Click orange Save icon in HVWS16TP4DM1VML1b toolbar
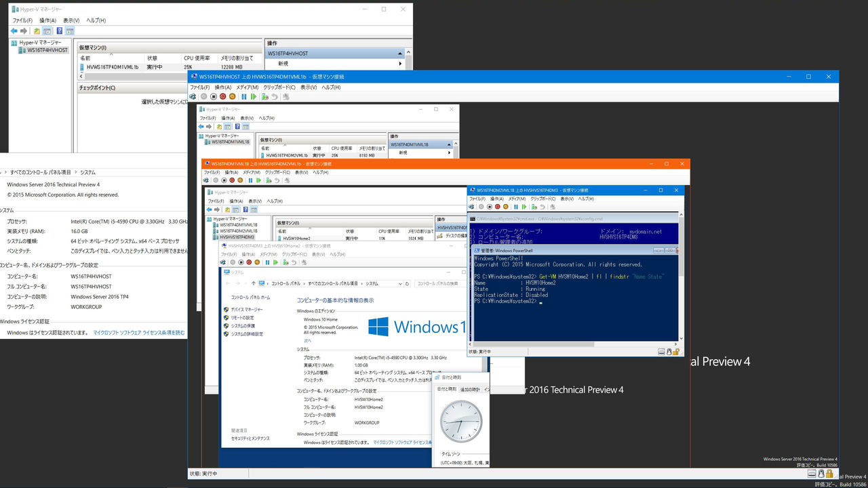The width and height of the screenshot is (868, 488). point(233,96)
